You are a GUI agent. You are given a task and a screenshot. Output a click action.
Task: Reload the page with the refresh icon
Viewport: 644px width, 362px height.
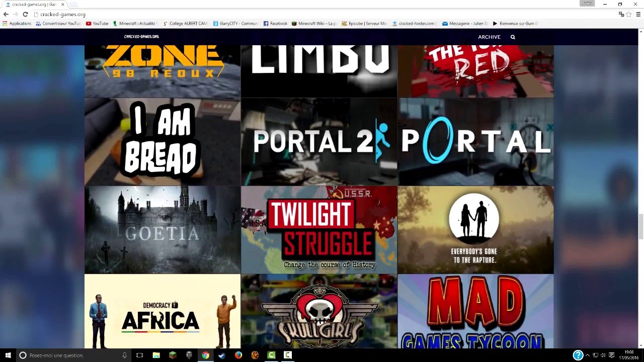pos(25,14)
